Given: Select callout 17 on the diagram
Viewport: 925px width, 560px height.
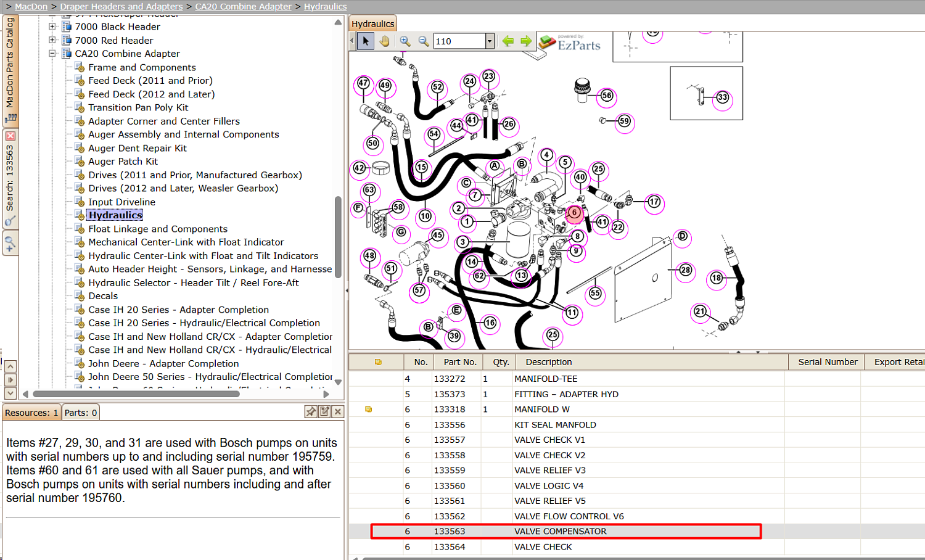Looking at the screenshot, I should coord(654,202).
